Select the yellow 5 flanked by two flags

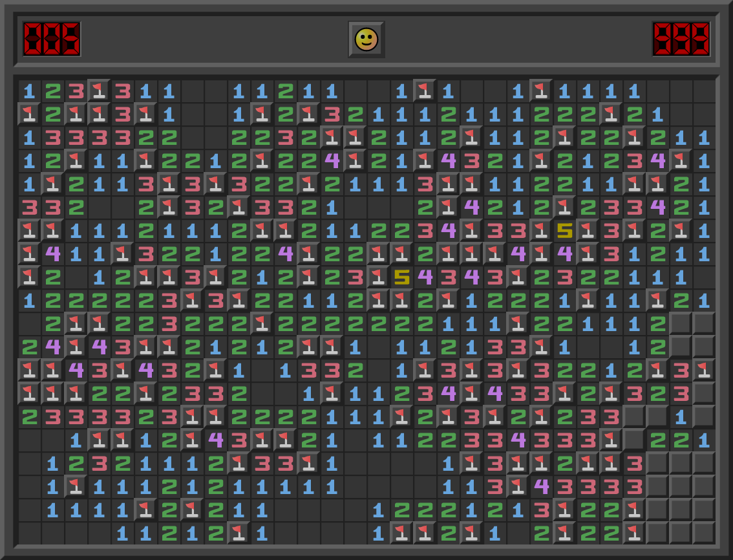564,230
